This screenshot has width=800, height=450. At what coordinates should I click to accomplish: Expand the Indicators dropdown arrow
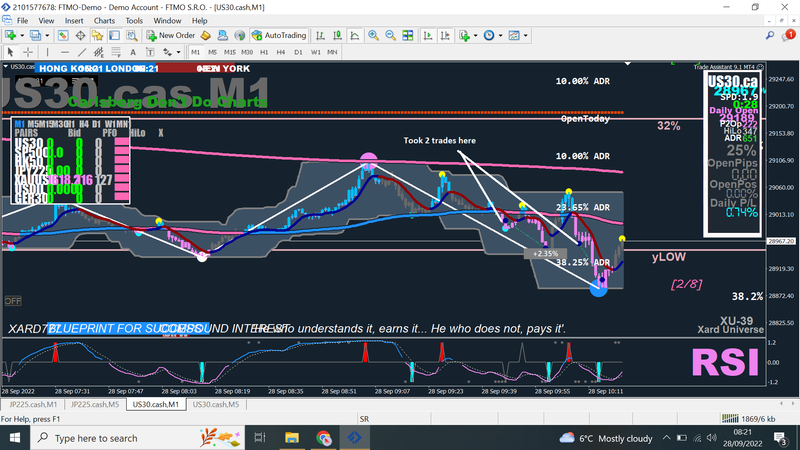click(475, 35)
